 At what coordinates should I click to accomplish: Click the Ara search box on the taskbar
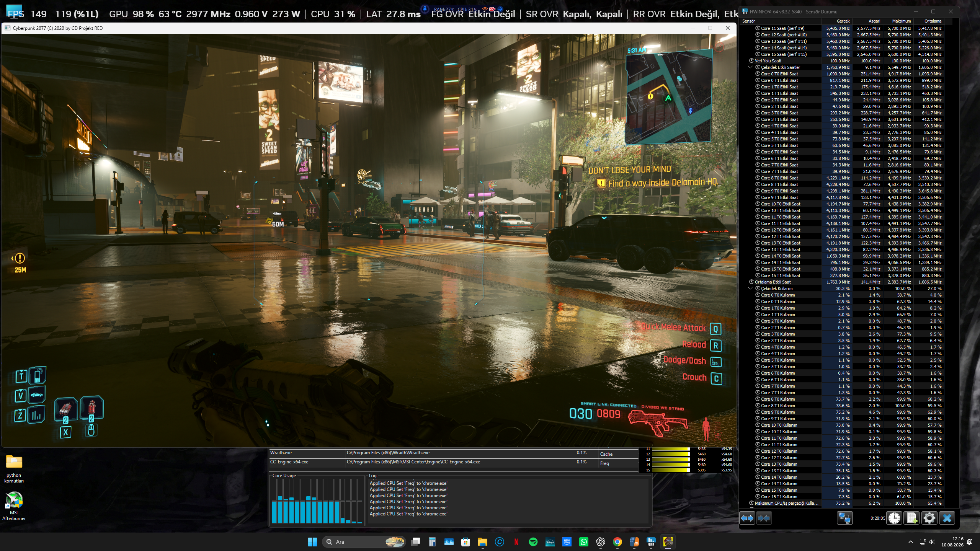tap(364, 542)
